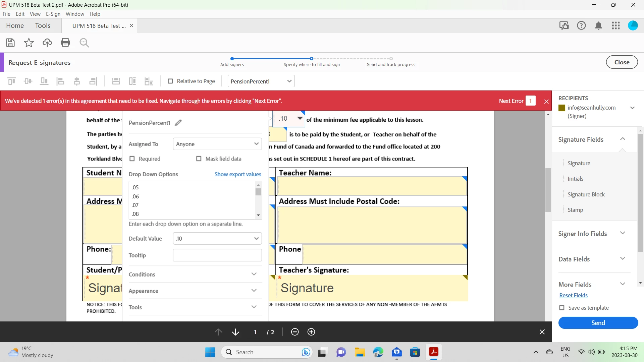Enable the Required checkbox
Image resolution: width=644 pixels, height=362 pixels.
point(132,159)
